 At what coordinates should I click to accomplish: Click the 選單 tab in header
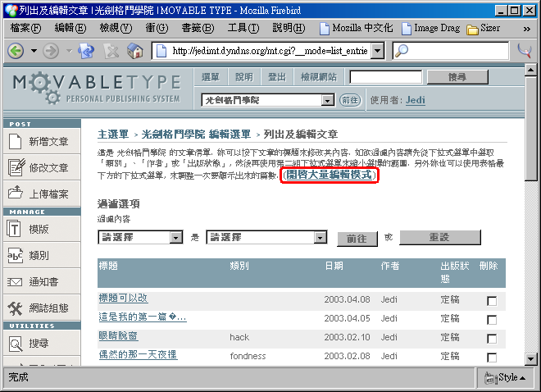[x=211, y=77]
